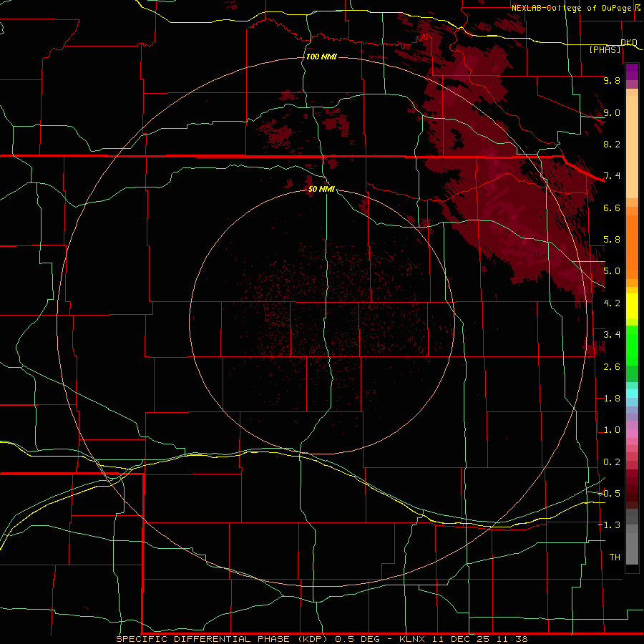Screen dimensions: 644x644
Task: Click the 7.4 scale value
Action: click(612, 176)
